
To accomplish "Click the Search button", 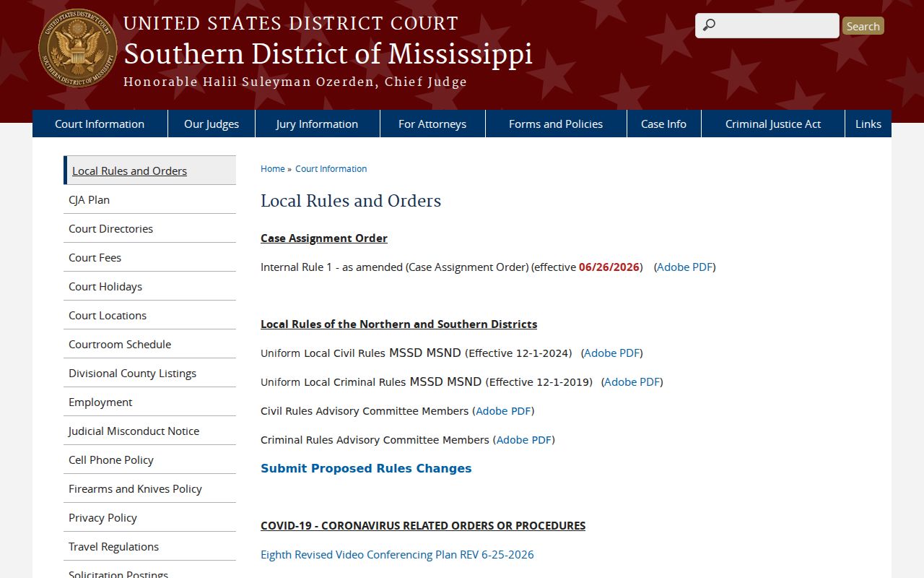I will [863, 26].
